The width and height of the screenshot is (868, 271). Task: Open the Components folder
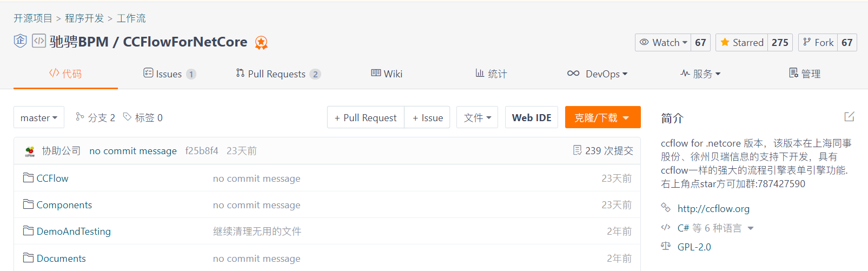pyautogui.click(x=64, y=204)
